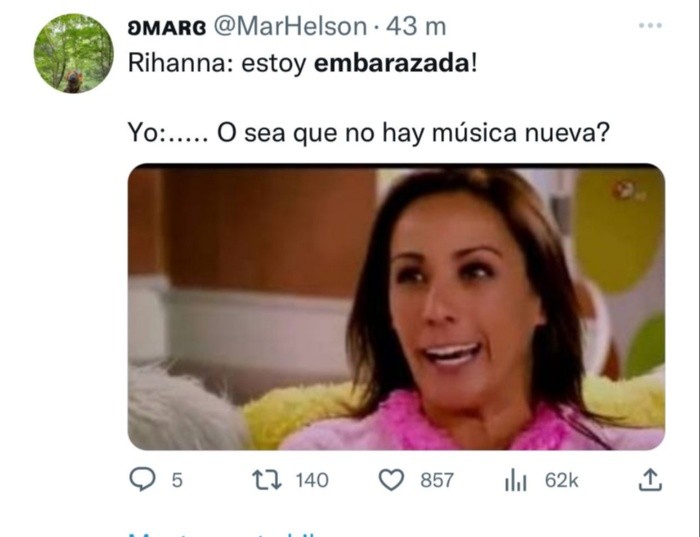Screen dimensions: 700x537
Task: Open view analytics bar chart icon
Action: click(x=516, y=480)
